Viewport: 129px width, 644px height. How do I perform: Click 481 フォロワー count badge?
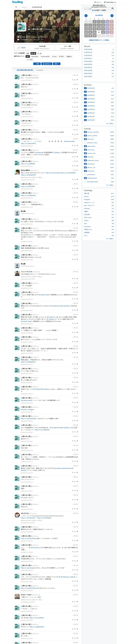pos(32,33)
